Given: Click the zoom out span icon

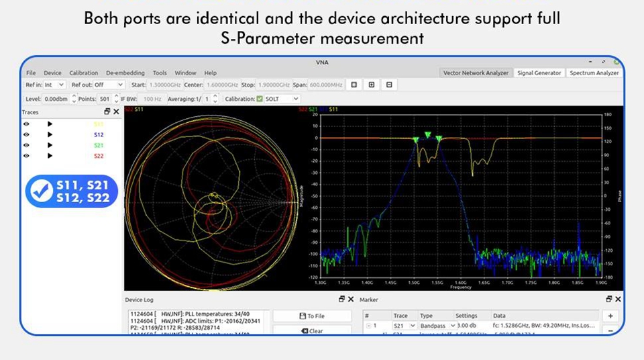Looking at the screenshot, I should pos(389,85).
